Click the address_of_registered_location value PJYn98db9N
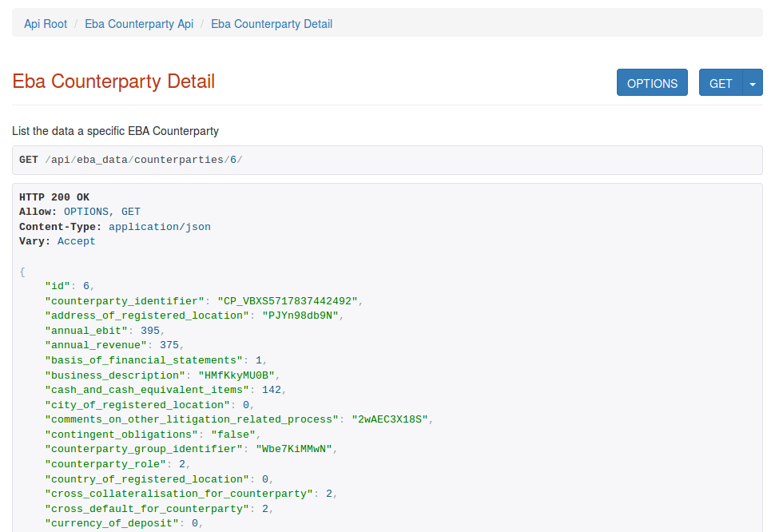This screenshot has width=779, height=532. pyautogui.click(x=302, y=316)
